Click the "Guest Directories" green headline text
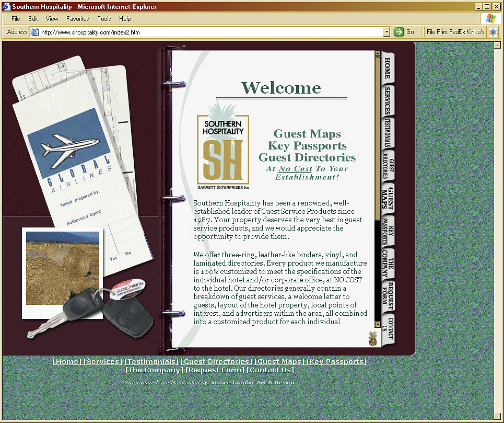504x423 pixels. 307,157
